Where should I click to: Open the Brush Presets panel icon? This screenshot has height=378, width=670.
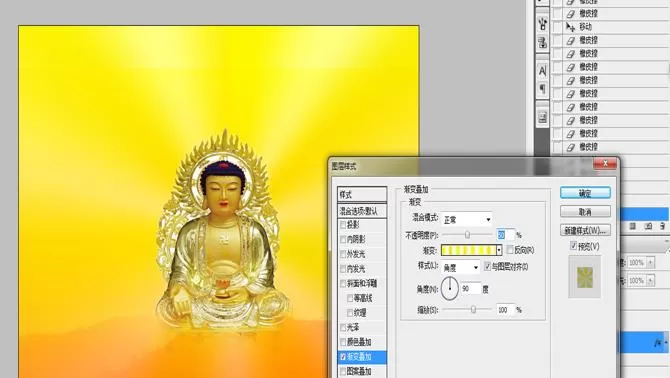coord(543,23)
